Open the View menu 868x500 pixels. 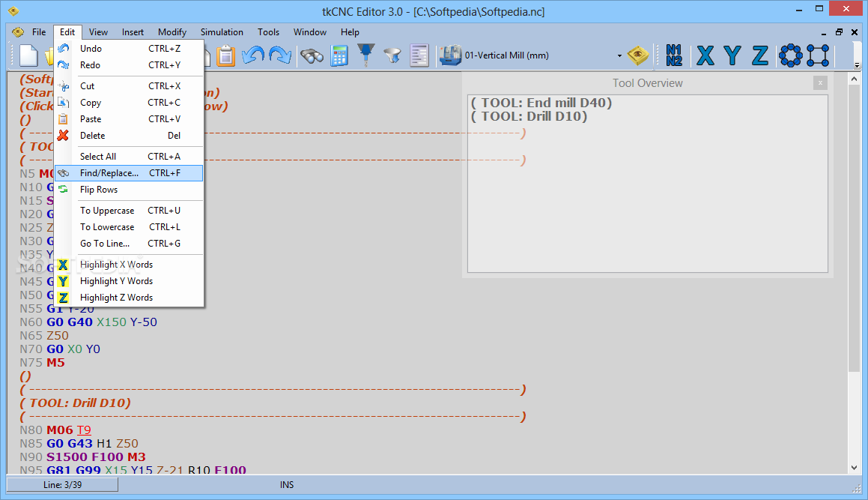point(99,32)
